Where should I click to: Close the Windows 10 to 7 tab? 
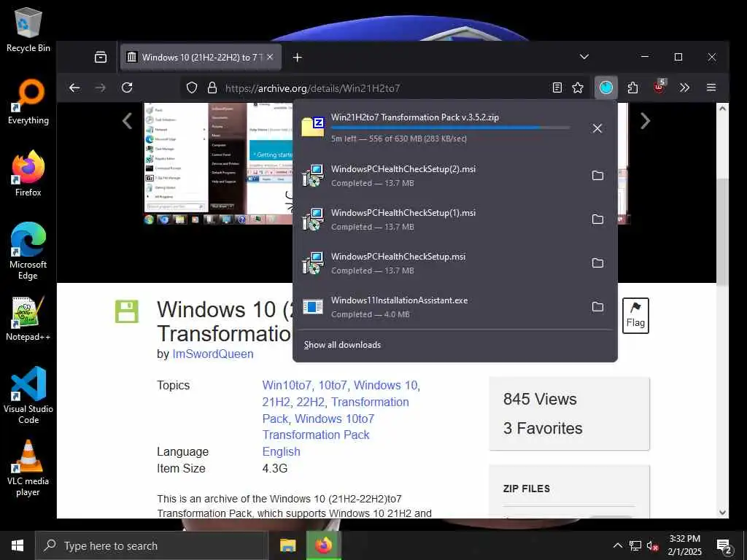point(270,57)
